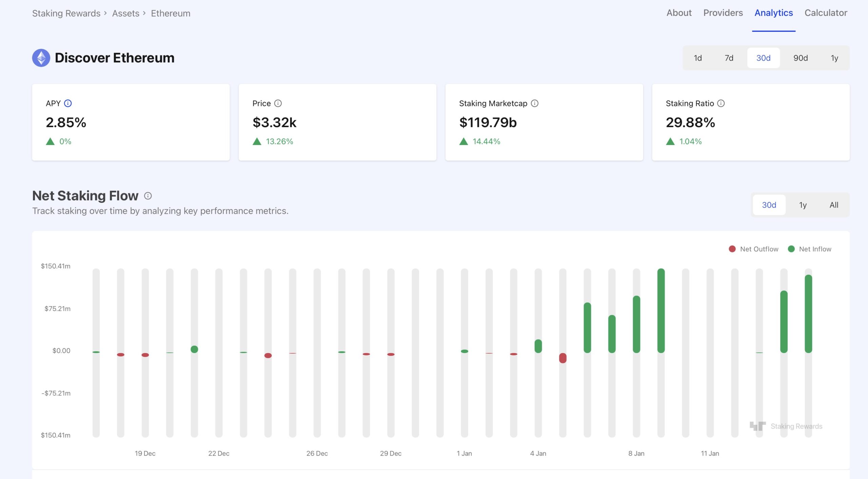Screen dimensions: 868x479
Task: Open the Staking Ratio info icon
Action: coord(721,104)
